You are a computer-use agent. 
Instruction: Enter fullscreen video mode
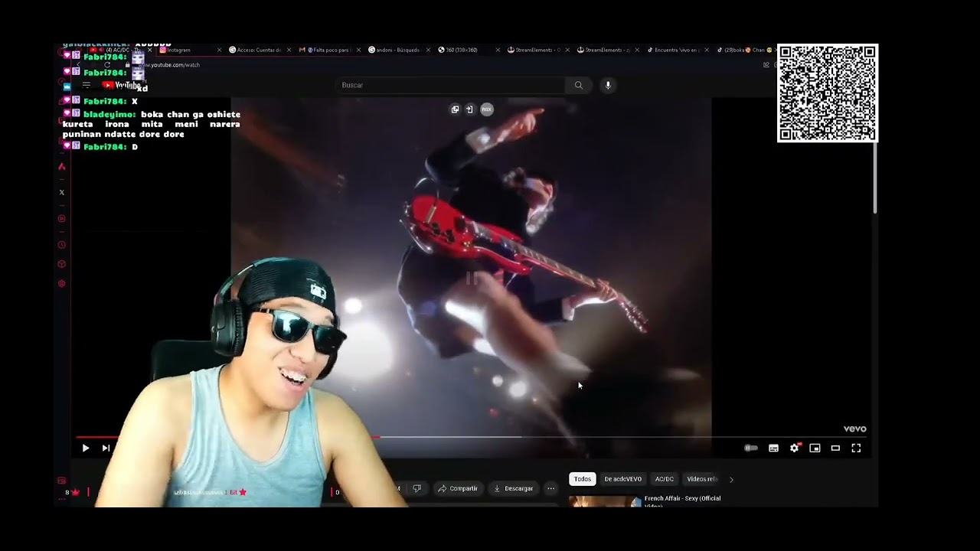click(856, 448)
